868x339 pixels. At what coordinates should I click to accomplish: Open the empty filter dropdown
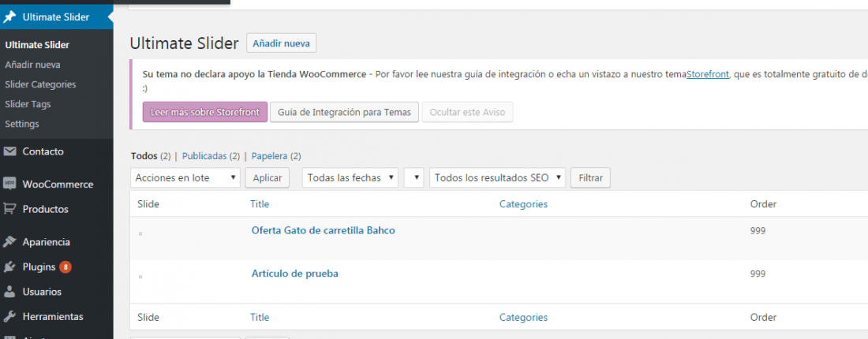pyautogui.click(x=414, y=178)
